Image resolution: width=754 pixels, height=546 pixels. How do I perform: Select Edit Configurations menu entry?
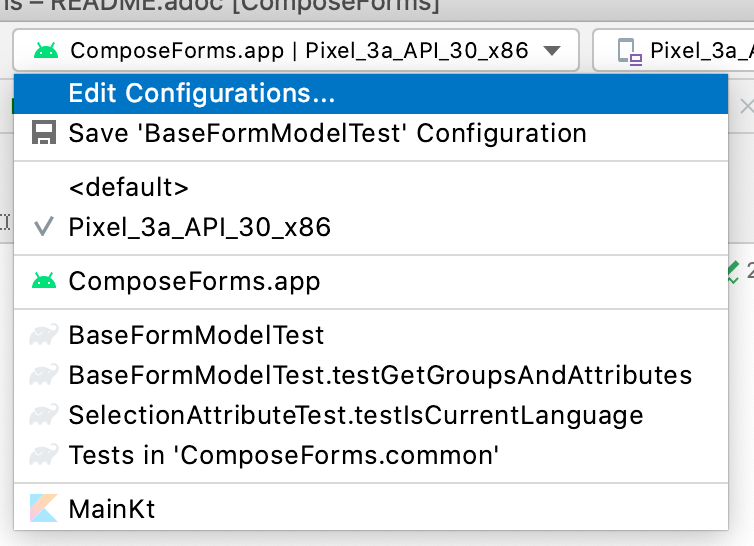371,93
